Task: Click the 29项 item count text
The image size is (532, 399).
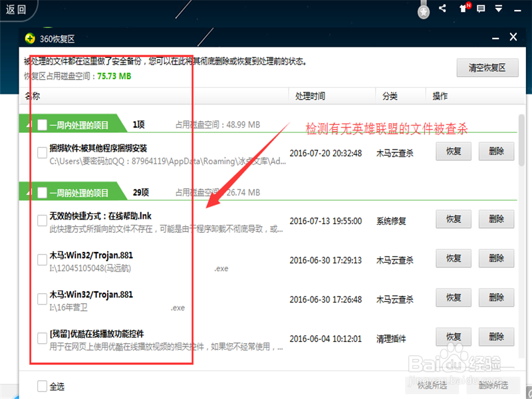Action: [x=141, y=192]
